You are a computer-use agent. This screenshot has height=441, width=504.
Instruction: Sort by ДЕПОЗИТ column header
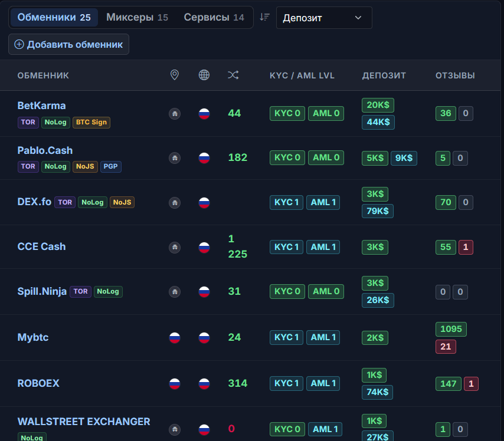384,75
